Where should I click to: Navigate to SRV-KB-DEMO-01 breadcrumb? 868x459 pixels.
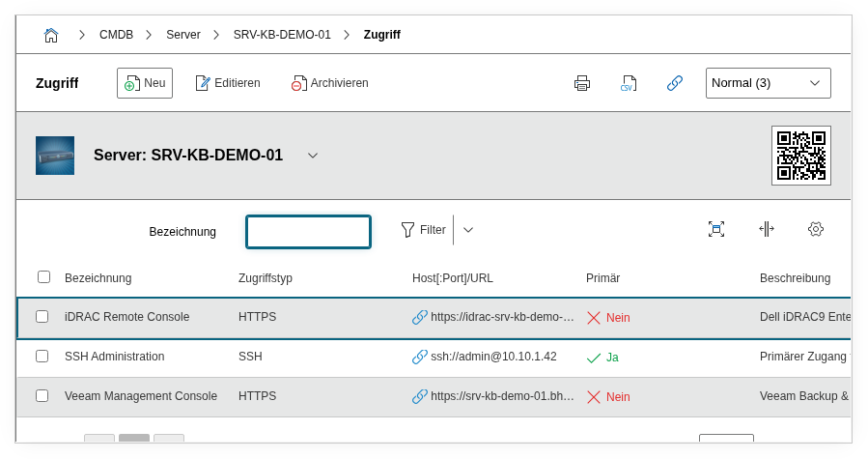click(282, 35)
